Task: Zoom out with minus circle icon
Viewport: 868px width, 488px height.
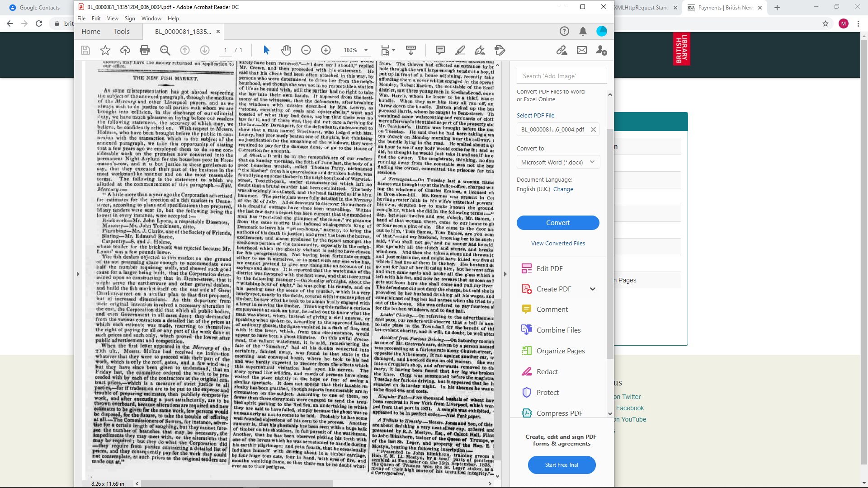Action: (306, 50)
